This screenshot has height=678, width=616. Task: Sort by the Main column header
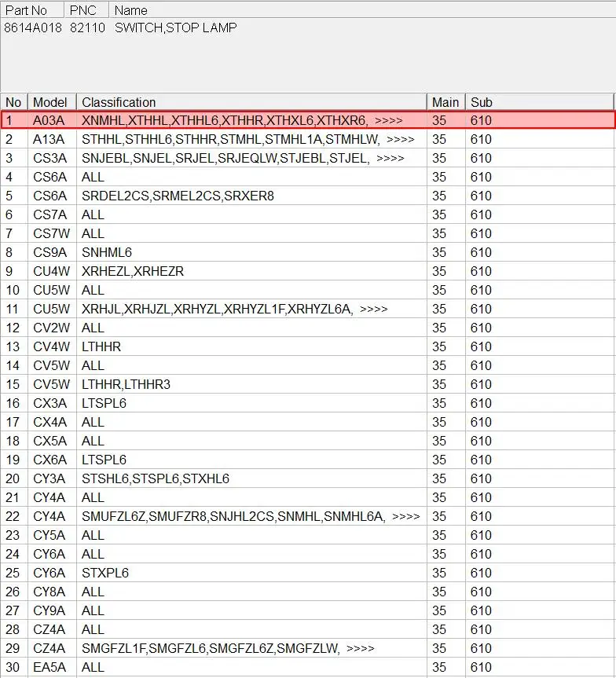[446, 102]
